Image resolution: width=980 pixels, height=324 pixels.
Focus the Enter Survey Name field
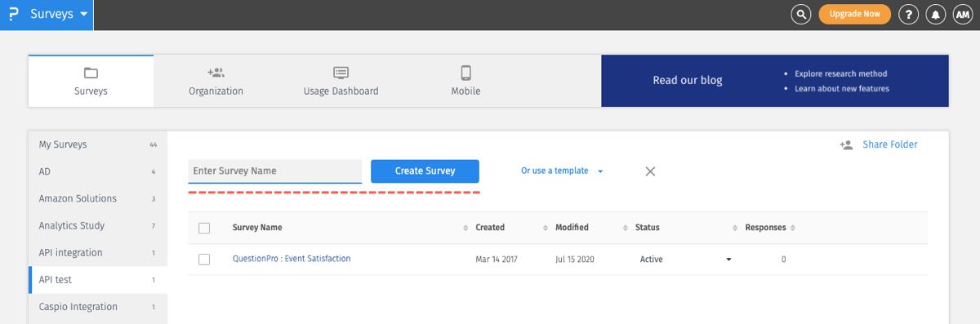(275, 171)
